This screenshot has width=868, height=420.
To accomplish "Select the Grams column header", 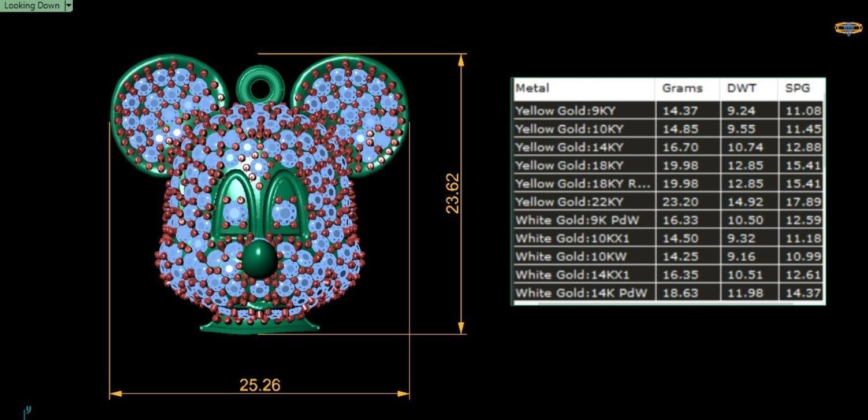I will click(687, 89).
